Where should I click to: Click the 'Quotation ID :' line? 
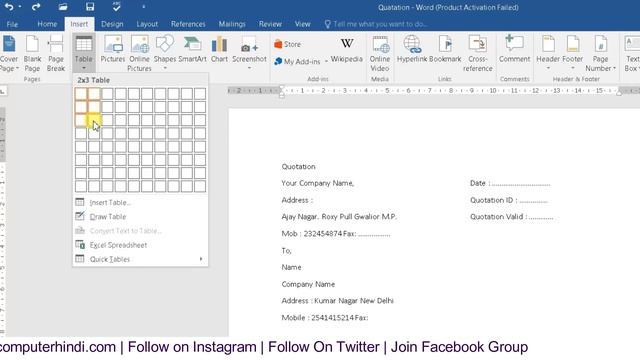pos(509,200)
